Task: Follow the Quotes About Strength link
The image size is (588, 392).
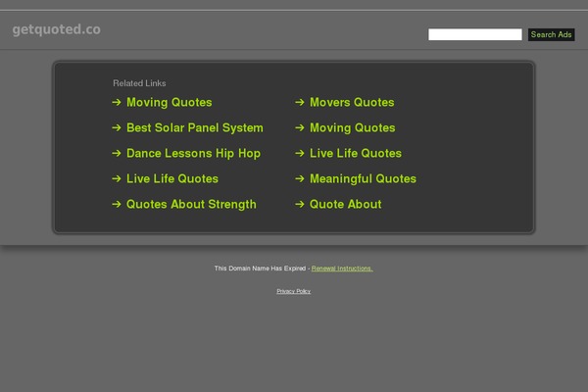Action: pyautogui.click(x=191, y=204)
